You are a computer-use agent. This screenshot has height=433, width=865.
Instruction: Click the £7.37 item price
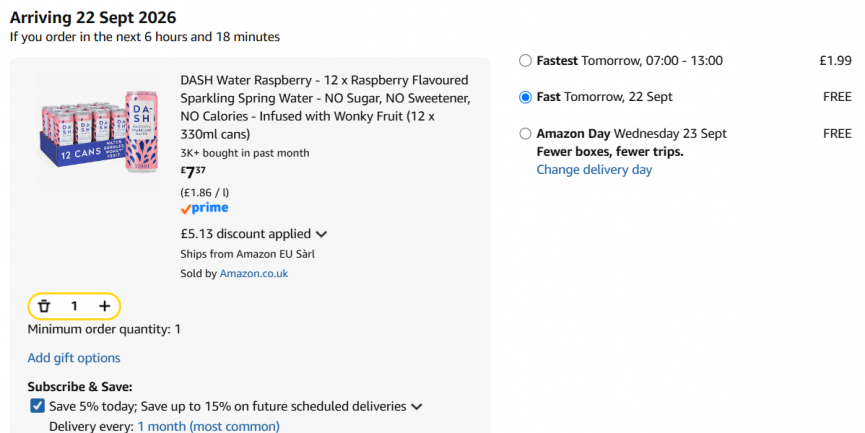[193, 172]
